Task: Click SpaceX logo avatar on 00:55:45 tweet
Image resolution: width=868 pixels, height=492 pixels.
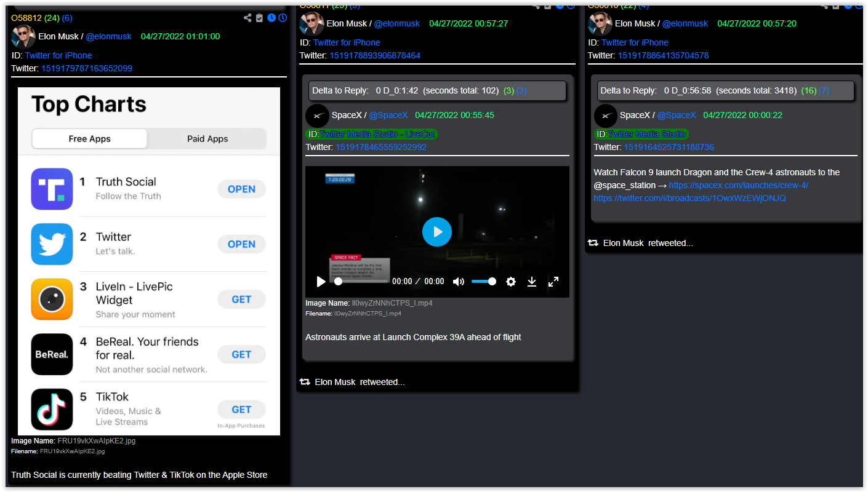Action: (317, 115)
